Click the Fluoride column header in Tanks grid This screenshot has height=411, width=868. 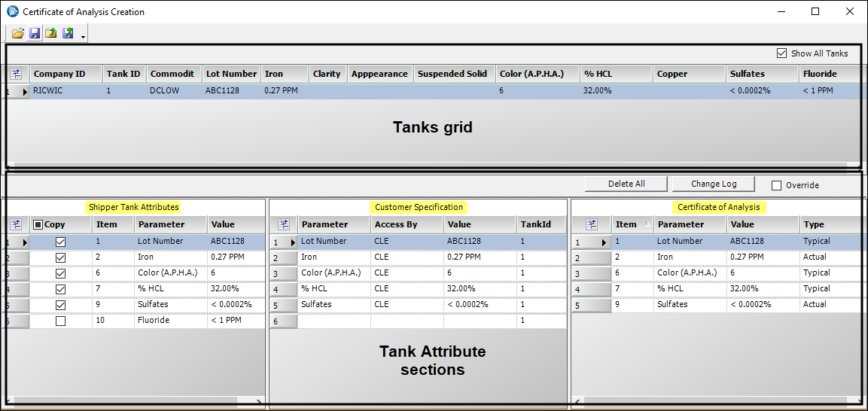(x=830, y=74)
